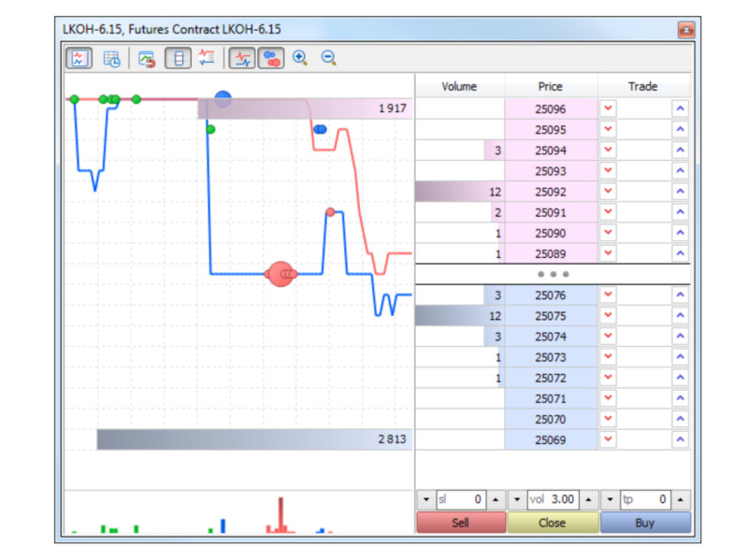Screen dimensions: 748x560
Task: Toggle the tick chart display button
Action: click(79, 58)
